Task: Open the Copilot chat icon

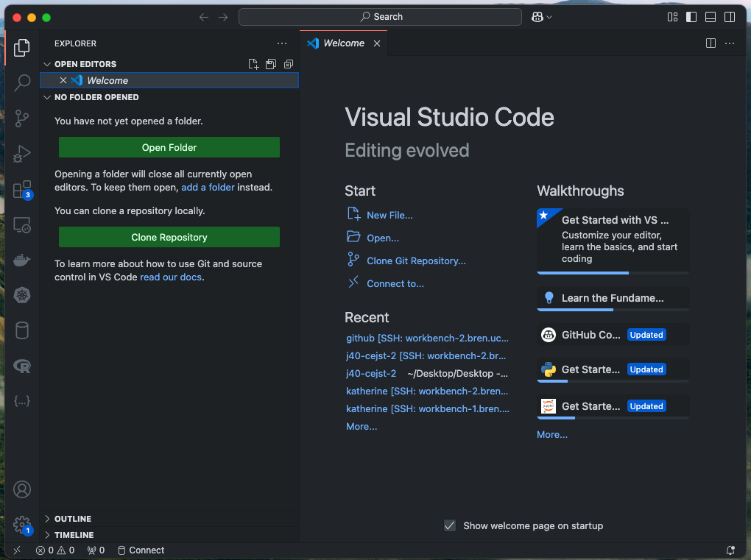Action: (537, 17)
